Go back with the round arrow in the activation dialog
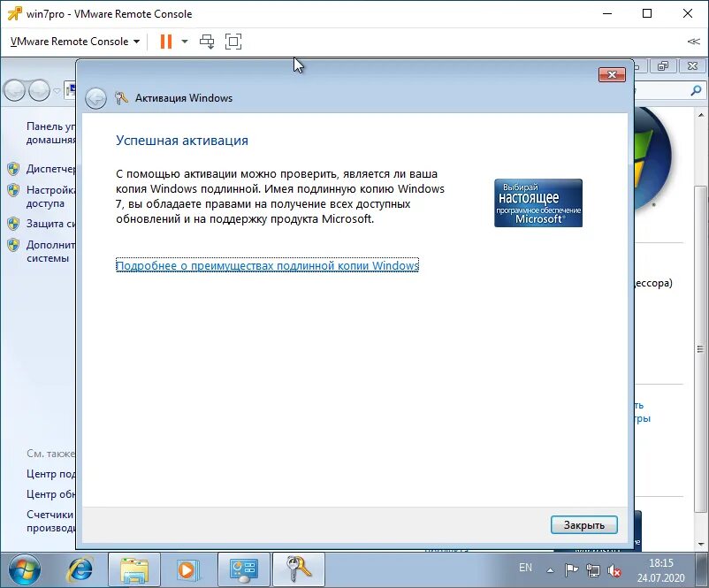 [95, 98]
